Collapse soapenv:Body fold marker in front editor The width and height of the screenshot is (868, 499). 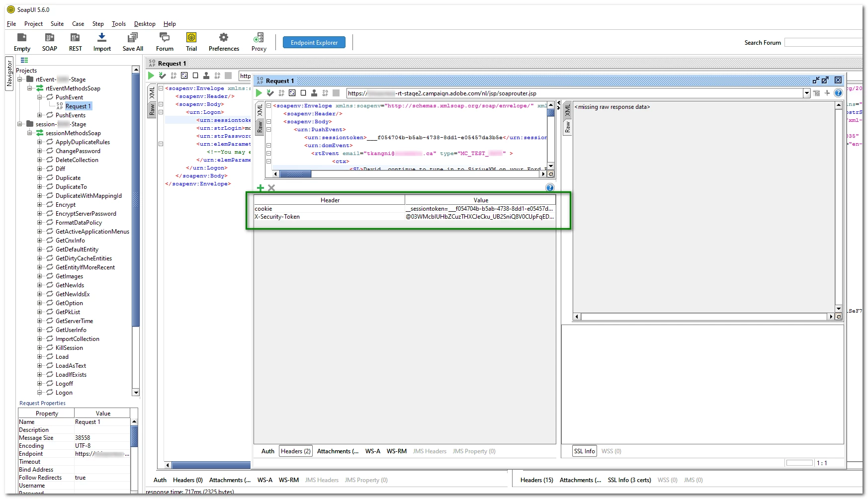click(x=268, y=122)
